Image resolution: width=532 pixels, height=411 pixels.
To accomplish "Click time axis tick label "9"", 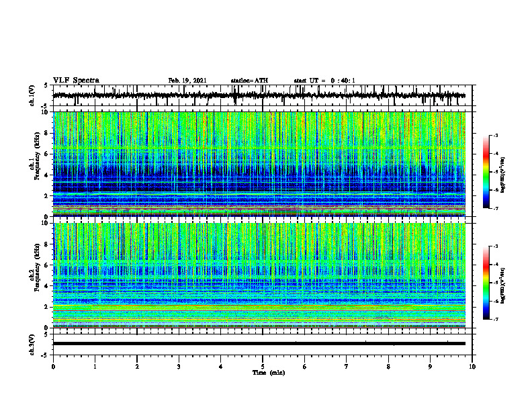I will click(430, 367).
